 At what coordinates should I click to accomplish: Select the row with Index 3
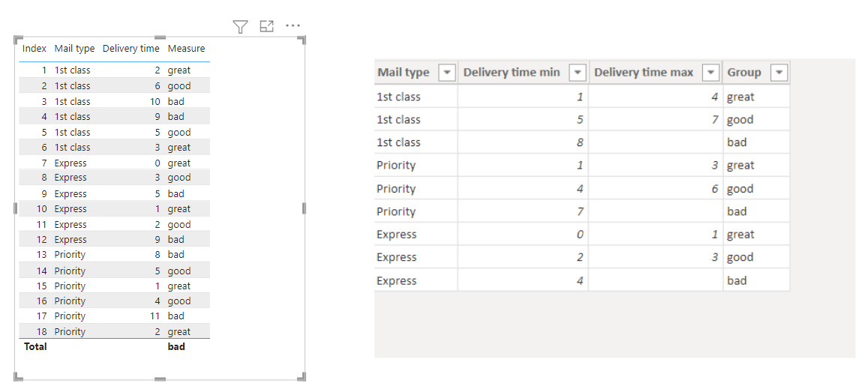pyautogui.click(x=114, y=101)
